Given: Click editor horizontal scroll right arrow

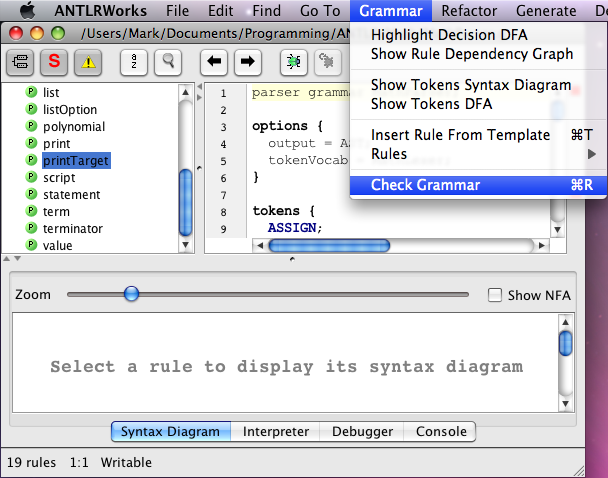Looking at the screenshot, I should pyautogui.click(x=542, y=245).
